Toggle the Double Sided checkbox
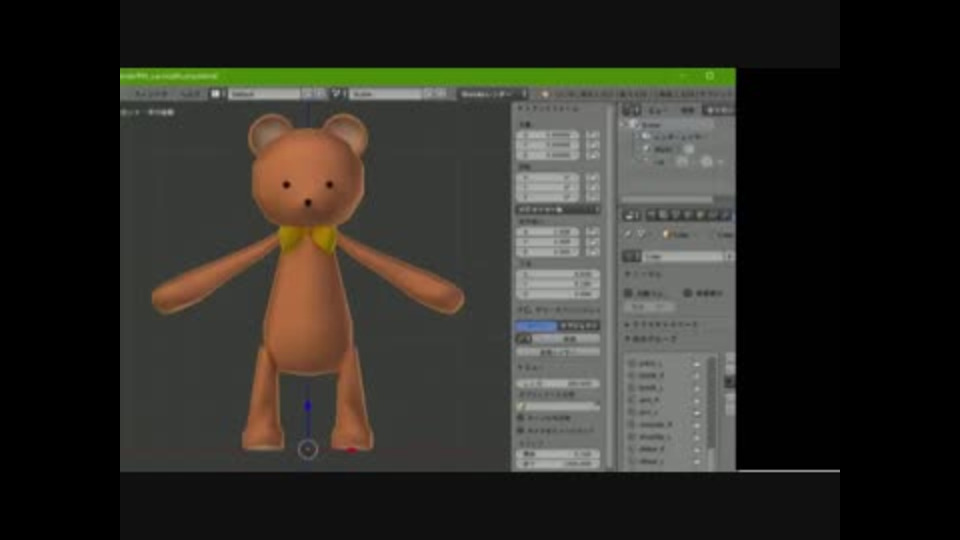960x540 pixels. [688, 293]
